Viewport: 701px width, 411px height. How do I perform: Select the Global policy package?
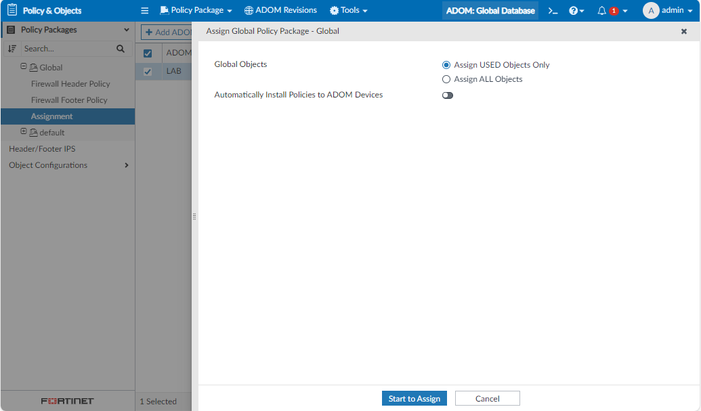(x=51, y=68)
